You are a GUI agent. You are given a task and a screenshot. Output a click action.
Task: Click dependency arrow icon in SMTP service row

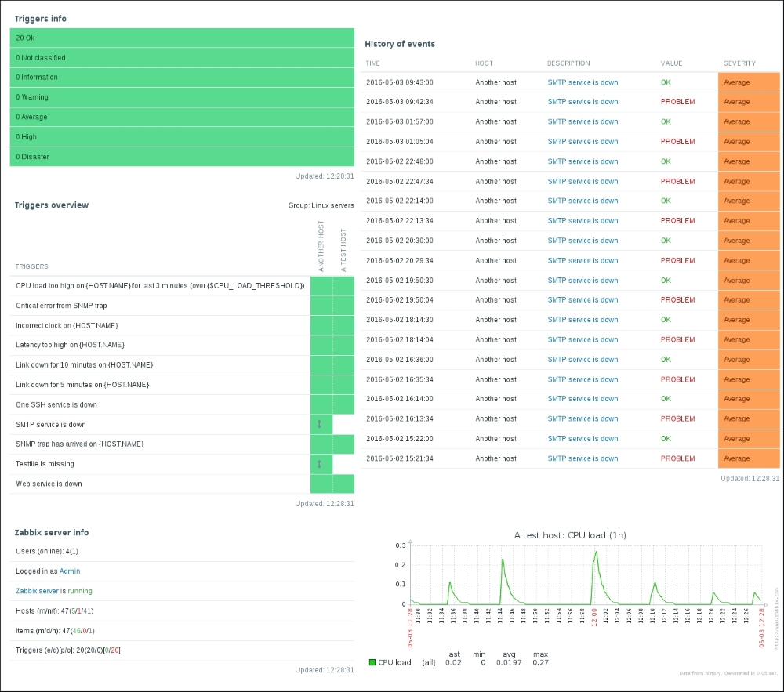(319, 424)
